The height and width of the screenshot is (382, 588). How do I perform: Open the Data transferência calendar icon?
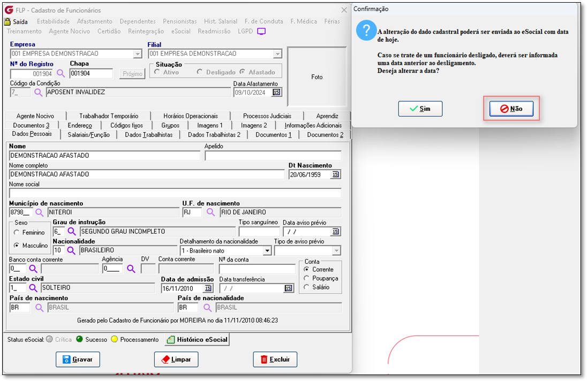coord(288,288)
